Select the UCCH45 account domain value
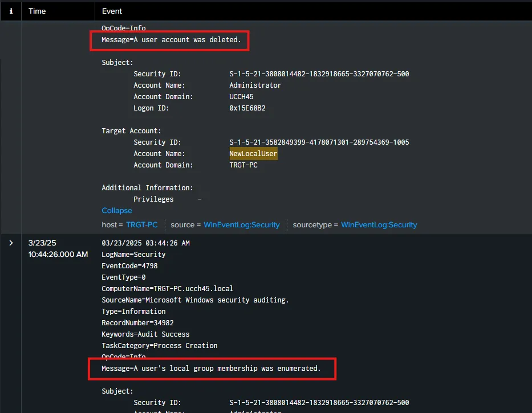 point(241,97)
